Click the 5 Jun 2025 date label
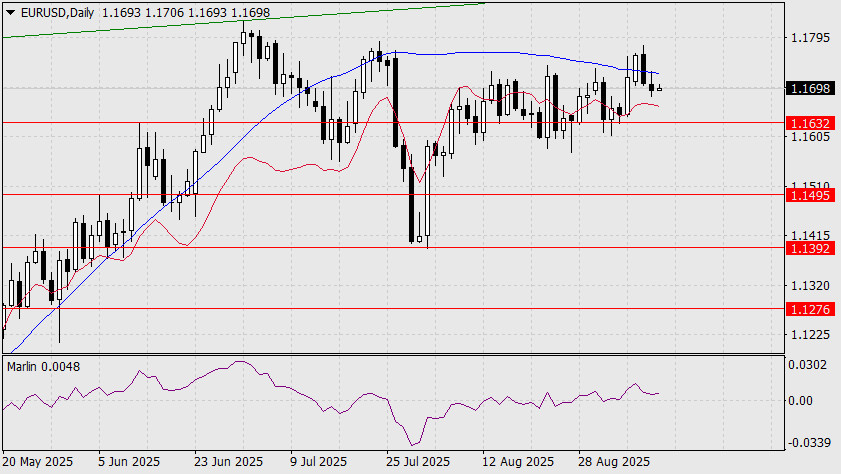Screen dimensions: 841x474 (129, 462)
